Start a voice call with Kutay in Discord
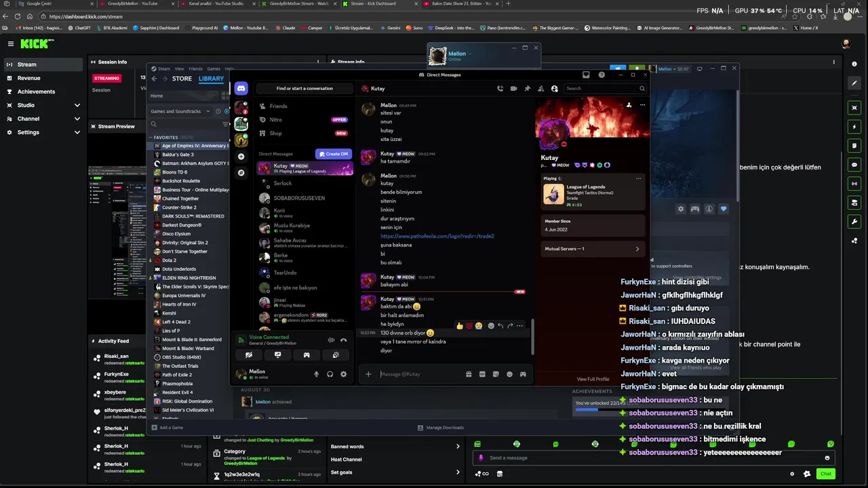The width and height of the screenshot is (868, 488). [500, 88]
